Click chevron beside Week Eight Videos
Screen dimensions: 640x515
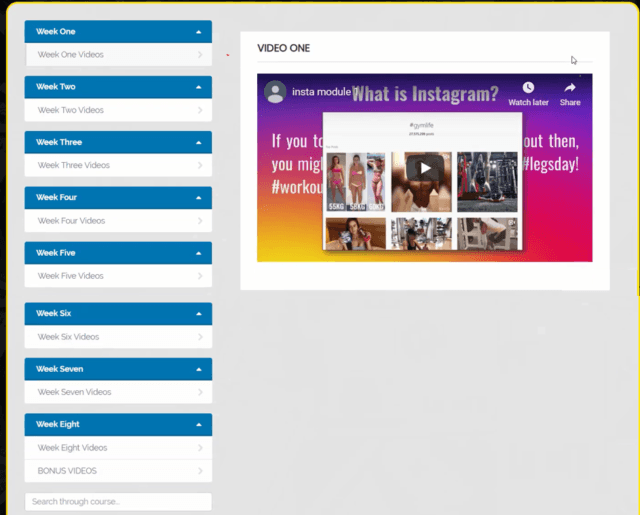(x=200, y=448)
